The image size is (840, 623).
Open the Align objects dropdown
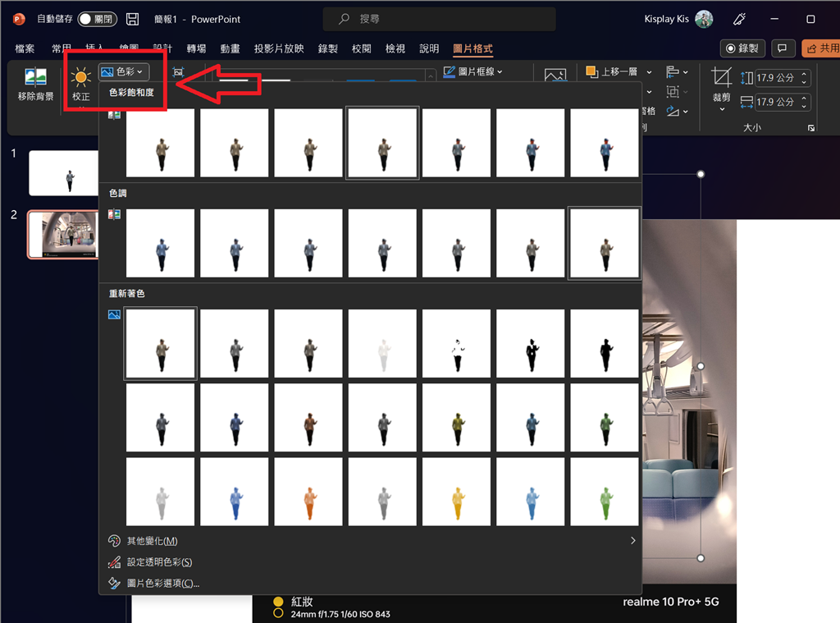point(677,72)
